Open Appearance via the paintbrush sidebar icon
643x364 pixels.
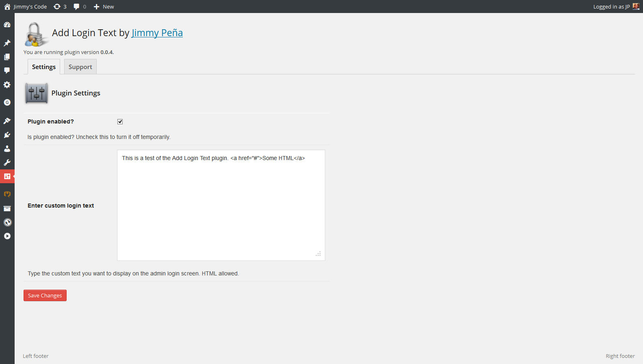coord(7,121)
